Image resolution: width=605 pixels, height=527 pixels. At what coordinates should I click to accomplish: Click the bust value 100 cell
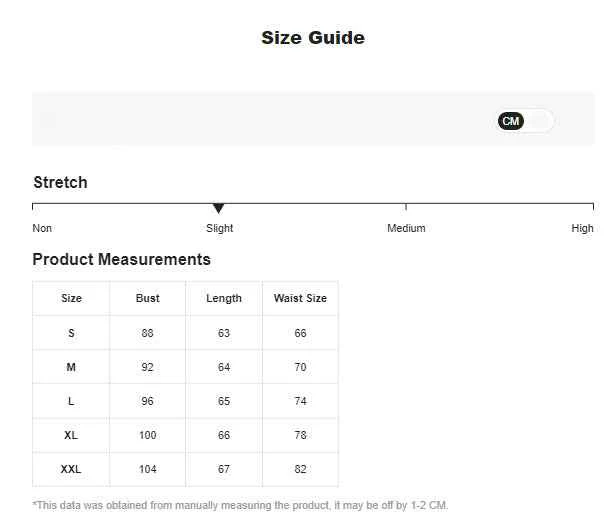tap(147, 435)
